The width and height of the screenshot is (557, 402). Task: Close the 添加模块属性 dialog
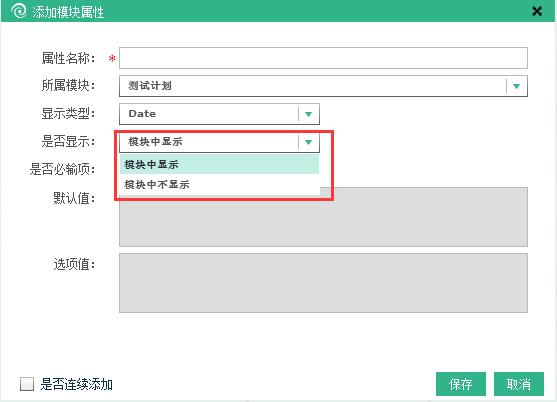537,11
